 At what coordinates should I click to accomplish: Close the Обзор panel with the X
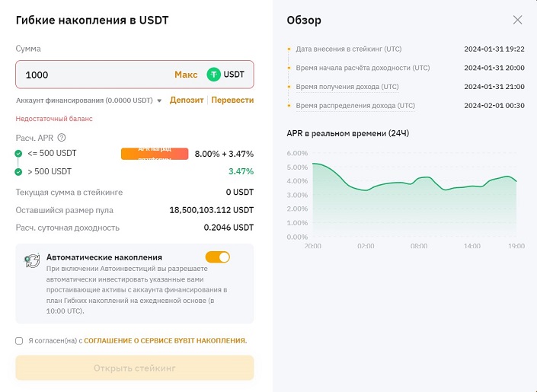[517, 20]
